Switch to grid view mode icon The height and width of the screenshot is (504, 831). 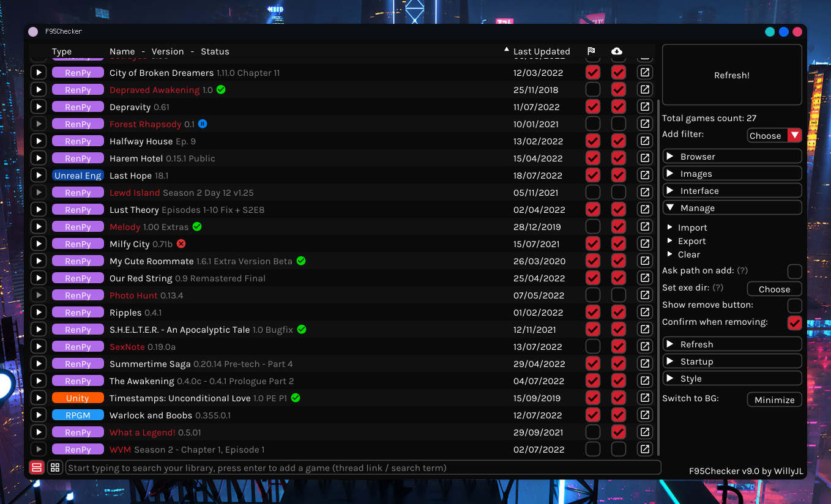pyautogui.click(x=55, y=468)
